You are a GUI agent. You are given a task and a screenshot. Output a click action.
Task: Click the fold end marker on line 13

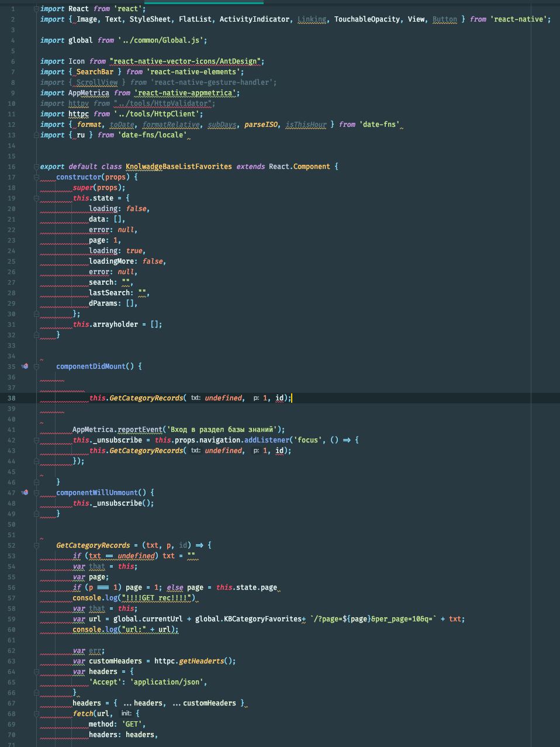tap(36, 135)
